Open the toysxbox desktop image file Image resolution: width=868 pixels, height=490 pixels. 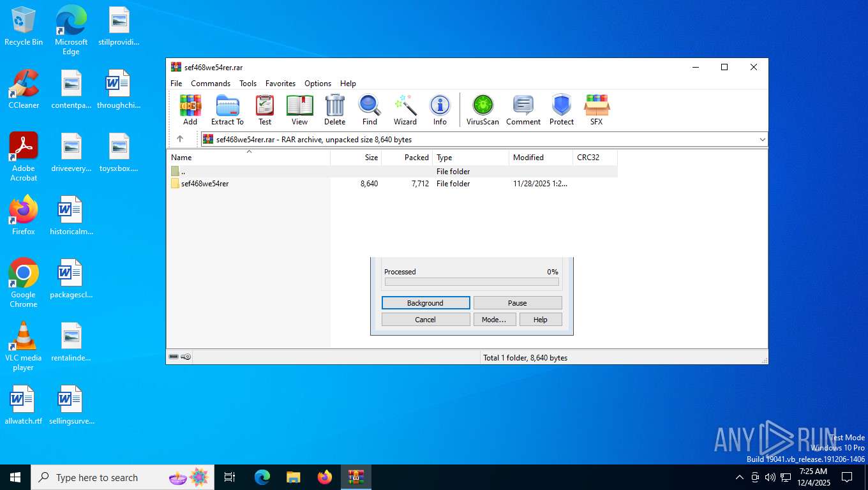coord(119,152)
